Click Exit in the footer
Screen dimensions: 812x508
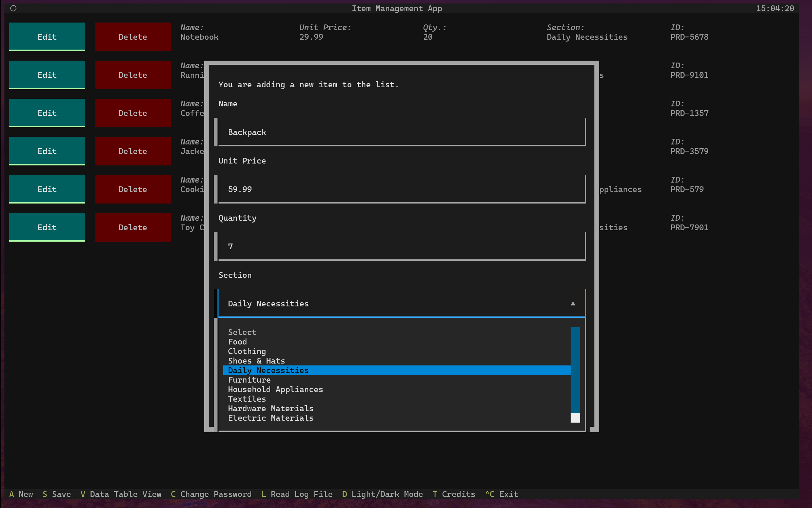(501, 494)
